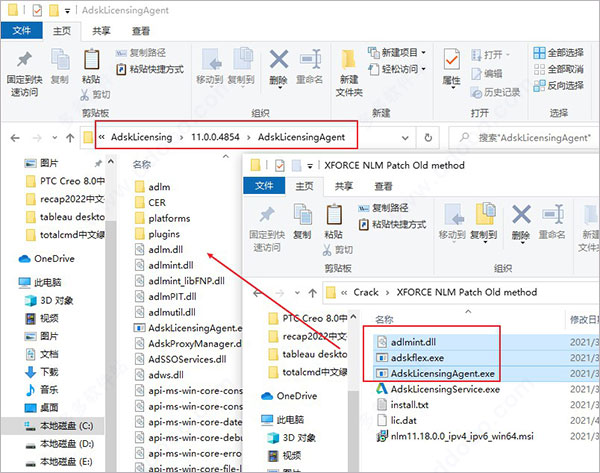This screenshot has width=600, height=473.
Task: Switch to Share (共享) tab in AdskLicensingAgent window
Action: (x=101, y=31)
